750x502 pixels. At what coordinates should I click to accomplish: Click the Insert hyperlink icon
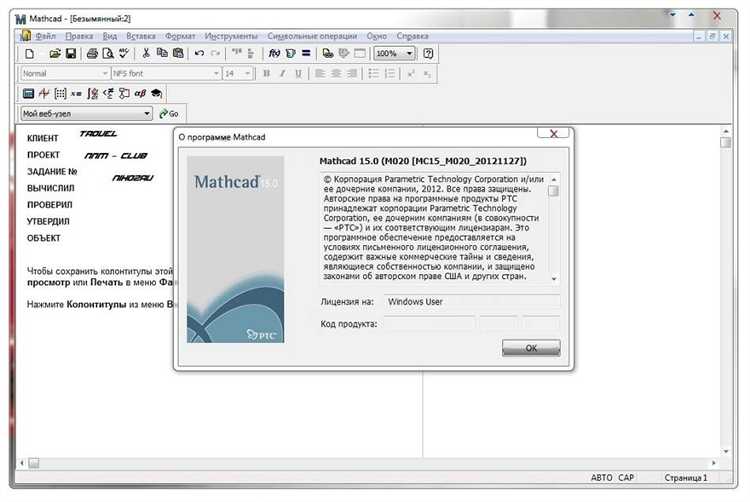(328, 54)
